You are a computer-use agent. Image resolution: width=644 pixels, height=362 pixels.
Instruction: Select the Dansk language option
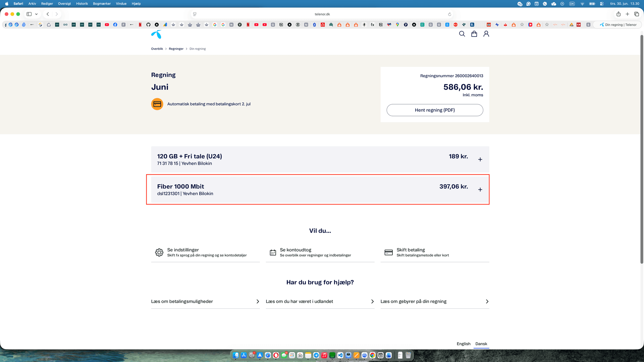(x=481, y=344)
